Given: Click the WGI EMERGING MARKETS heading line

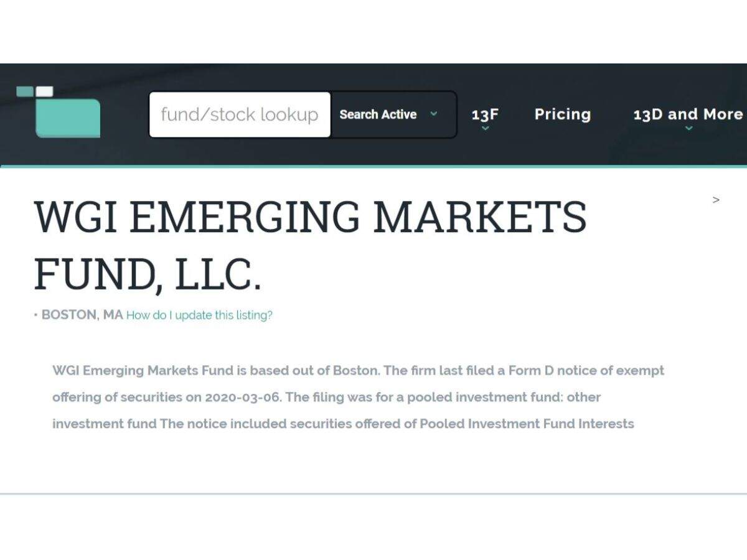Looking at the screenshot, I should point(310,217).
